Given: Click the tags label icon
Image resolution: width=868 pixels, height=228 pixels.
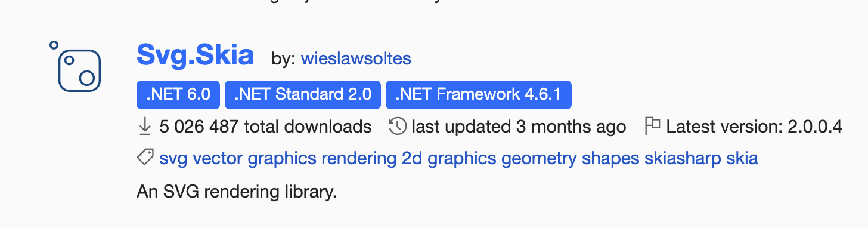Looking at the screenshot, I should point(145,158).
